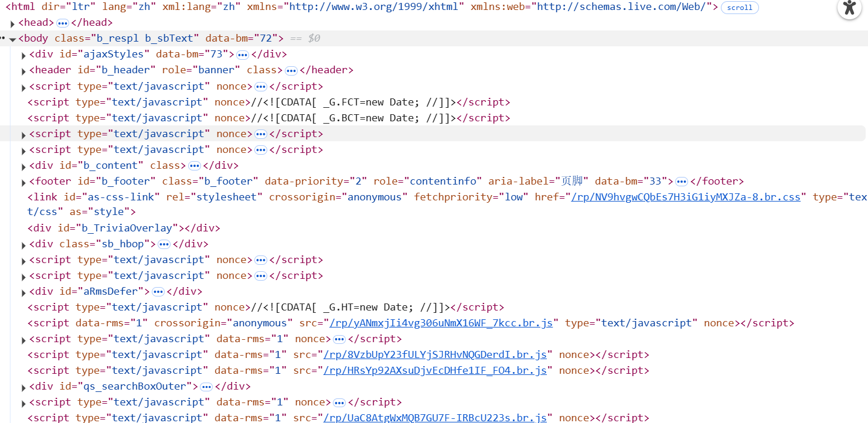Viewport: 868px width, 423px height.
Task: Click ellipsis in the qs_searchBoxOuter div row
Action: [206, 387]
